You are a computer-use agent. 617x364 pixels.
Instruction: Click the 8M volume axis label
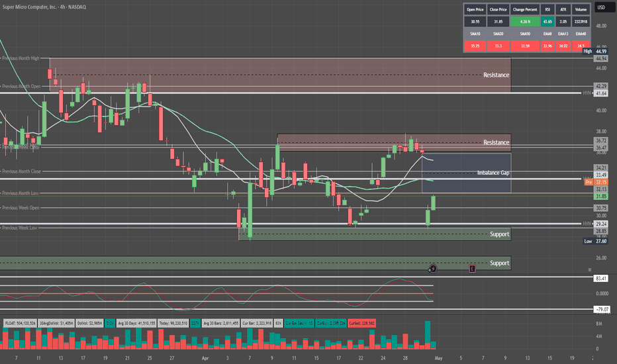598,324
